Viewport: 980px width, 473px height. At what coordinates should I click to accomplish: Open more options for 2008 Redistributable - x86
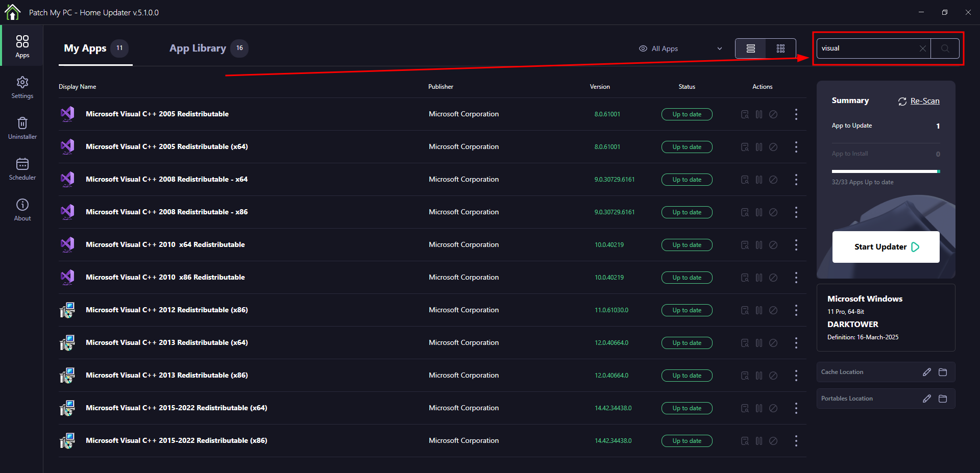pos(796,212)
